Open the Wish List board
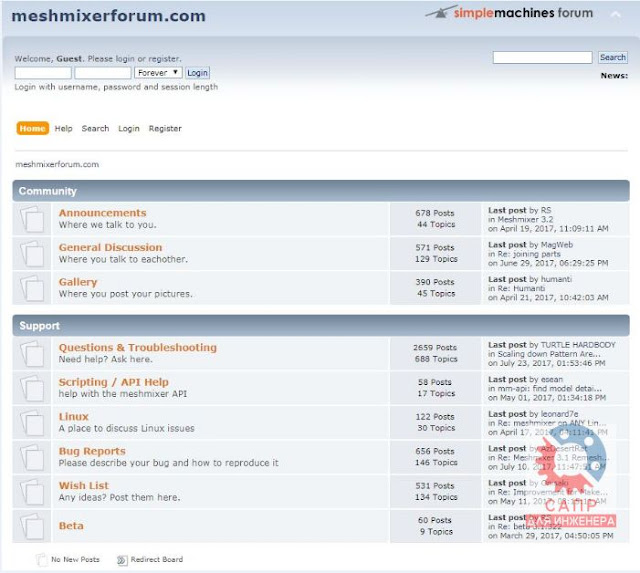 pyautogui.click(x=84, y=485)
